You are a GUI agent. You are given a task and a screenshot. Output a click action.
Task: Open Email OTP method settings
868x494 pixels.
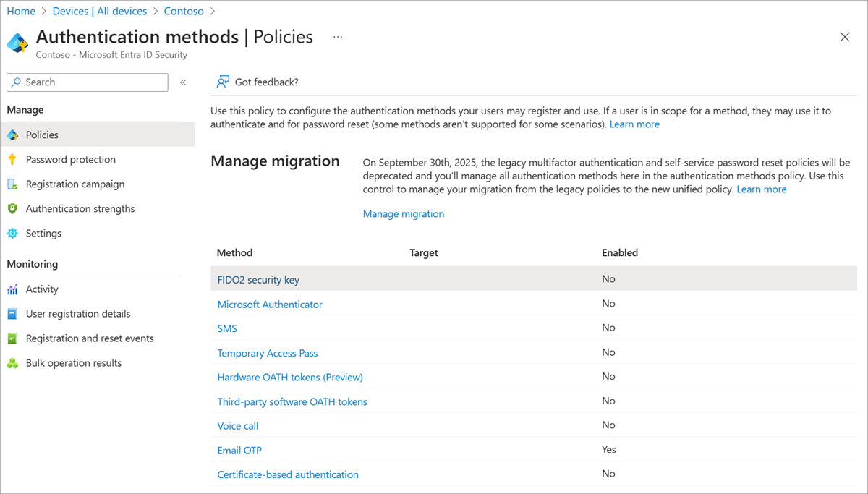click(x=239, y=449)
